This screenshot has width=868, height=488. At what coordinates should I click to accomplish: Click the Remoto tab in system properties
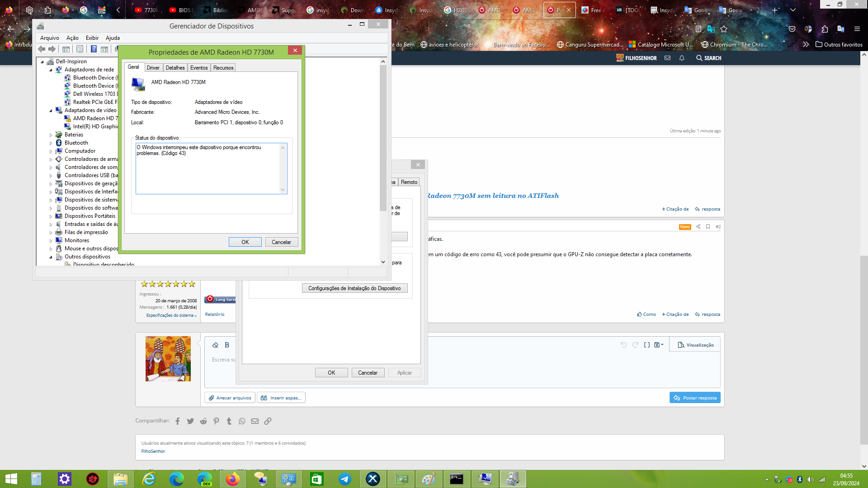(x=409, y=182)
